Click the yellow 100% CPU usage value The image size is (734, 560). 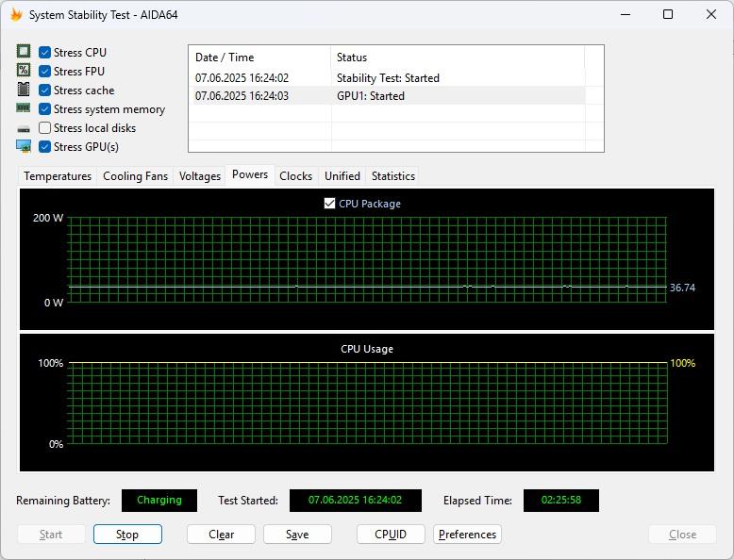(x=682, y=363)
